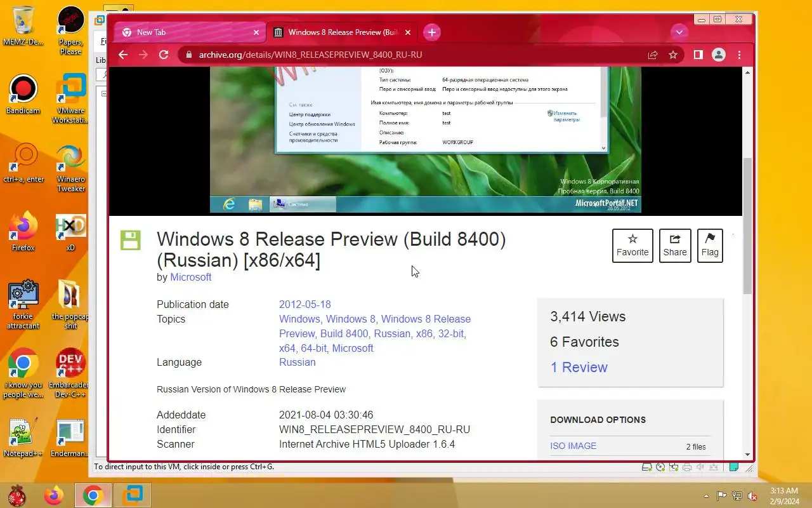
Task: Open the taskbar clock showing 3:13 AM
Action: 784,496
